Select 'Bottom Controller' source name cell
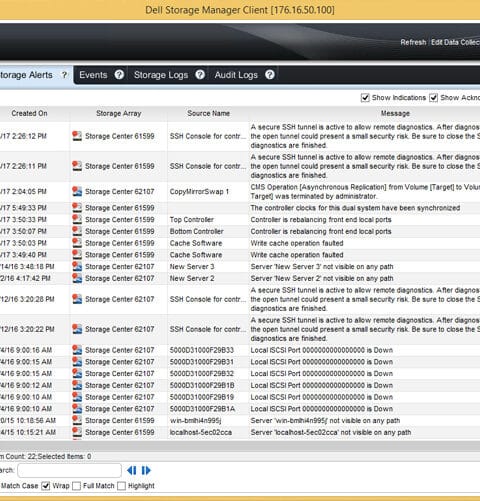This screenshot has height=501, width=480. point(196,231)
